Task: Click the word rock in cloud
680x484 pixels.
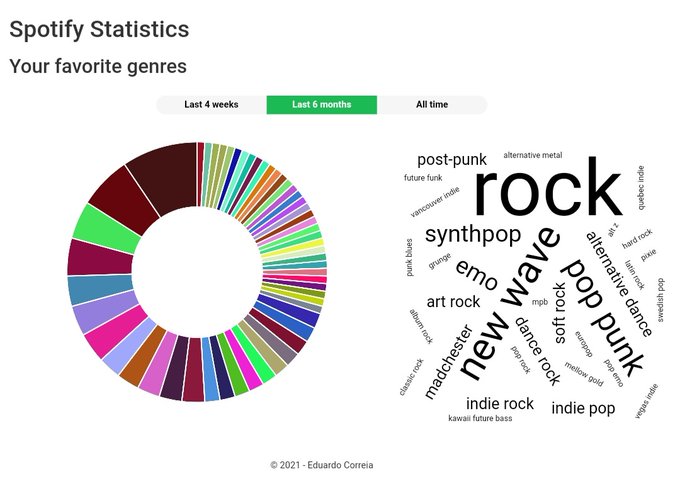Action: [x=548, y=187]
